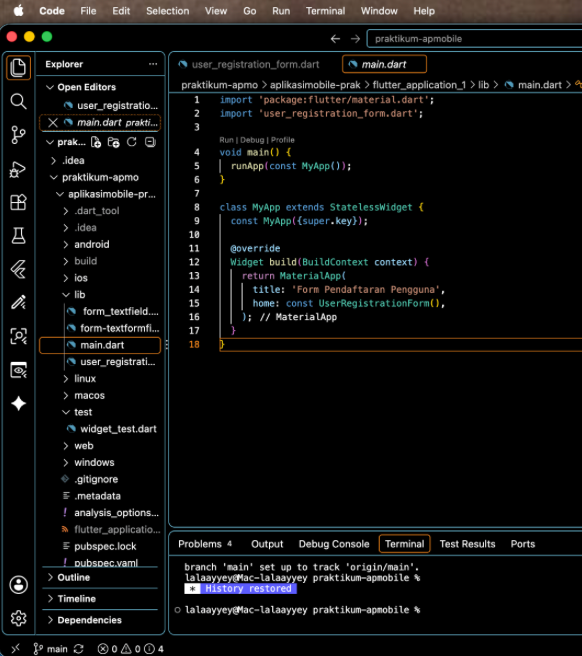Click the New Folder icon in explorer
The height and width of the screenshot is (656, 582).
tap(113, 142)
